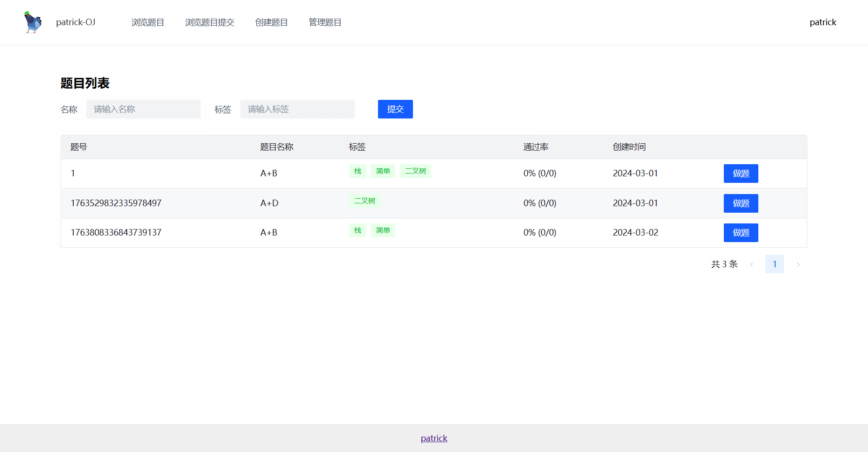This screenshot has width=868, height=452.
Task: Click 做题 for problem 1763808336843739137
Action: pos(741,233)
